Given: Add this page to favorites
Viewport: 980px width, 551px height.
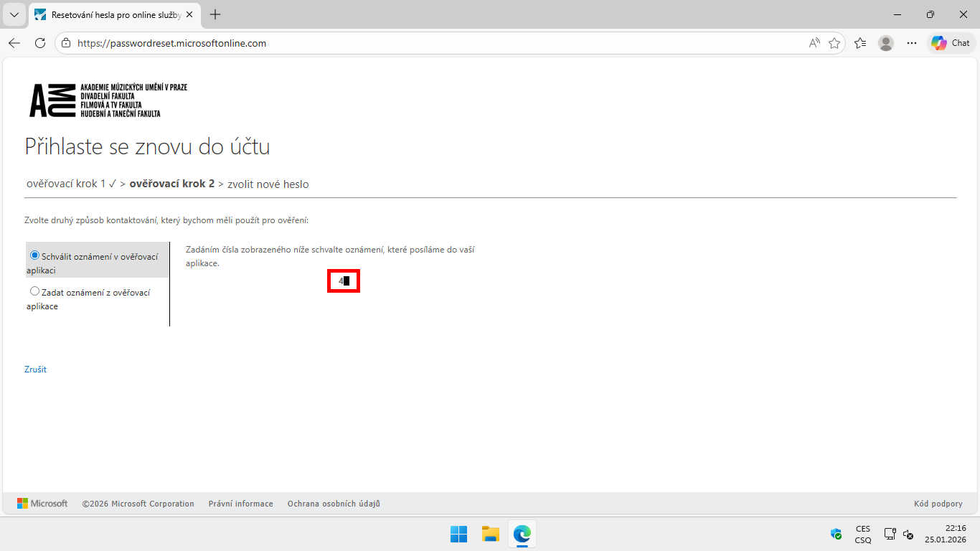Looking at the screenshot, I should click(x=834, y=42).
